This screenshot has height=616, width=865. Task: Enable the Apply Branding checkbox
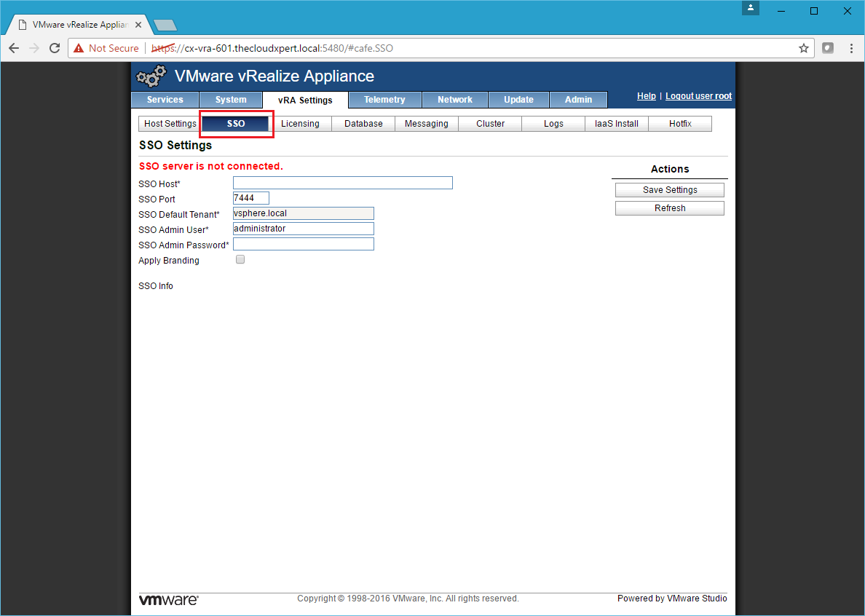240,260
